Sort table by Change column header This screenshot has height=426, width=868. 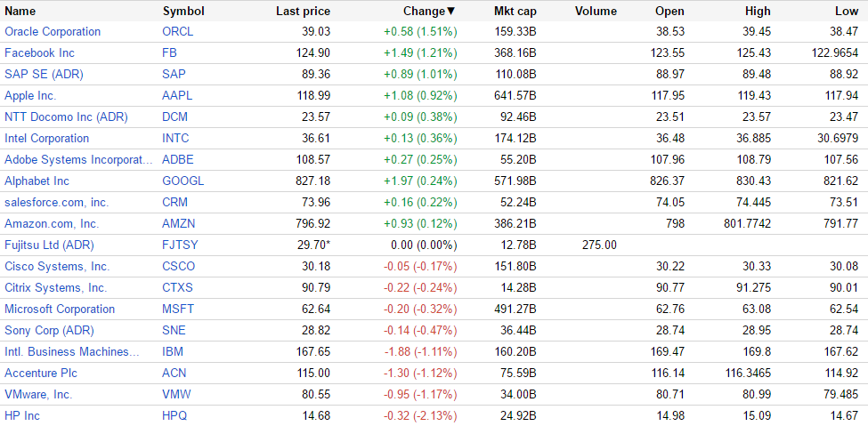[x=427, y=11]
